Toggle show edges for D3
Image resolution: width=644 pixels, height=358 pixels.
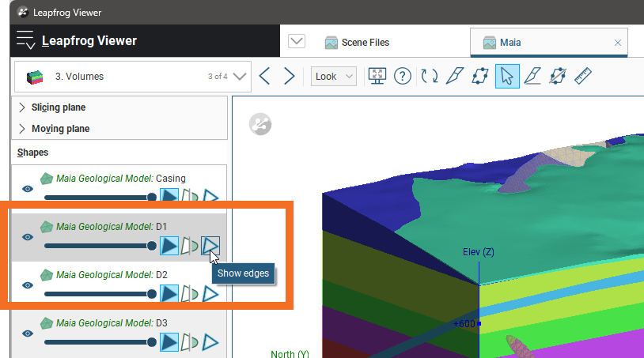pyautogui.click(x=210, y=342)
